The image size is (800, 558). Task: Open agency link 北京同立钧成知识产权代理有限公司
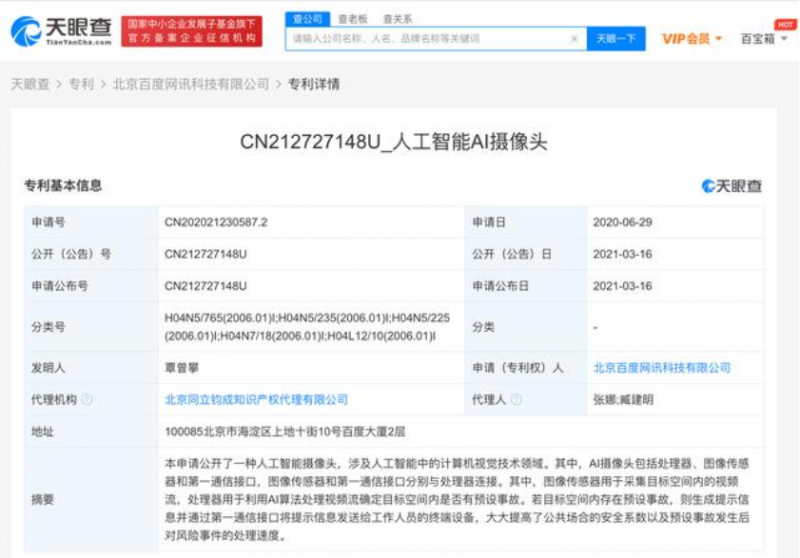[256, 400]
